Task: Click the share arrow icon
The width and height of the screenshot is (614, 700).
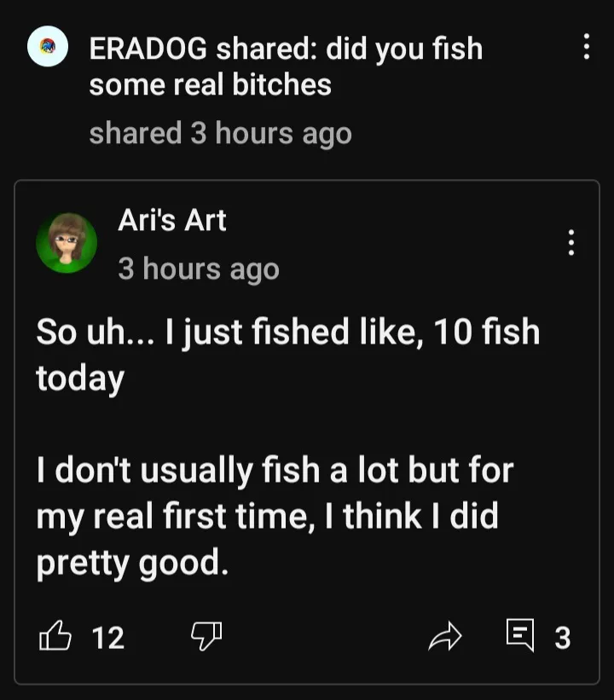Action: pos(444,636)
